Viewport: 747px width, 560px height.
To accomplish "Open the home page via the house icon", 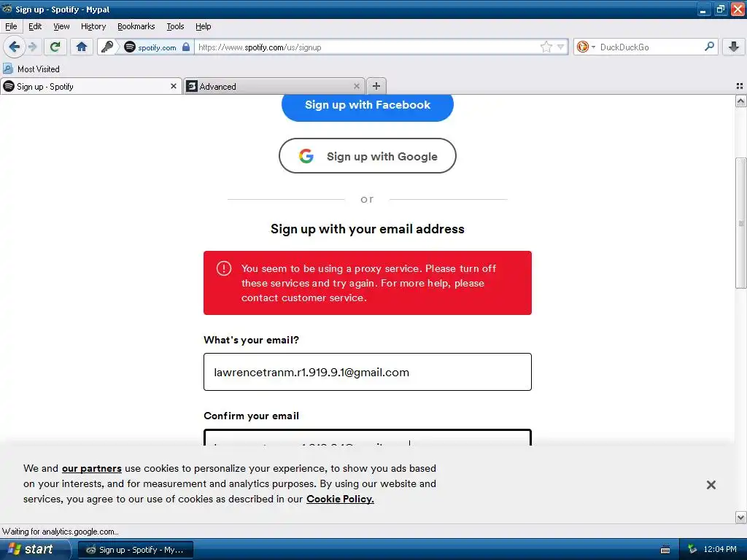I will pyautogui.click(x=82, y=47).
